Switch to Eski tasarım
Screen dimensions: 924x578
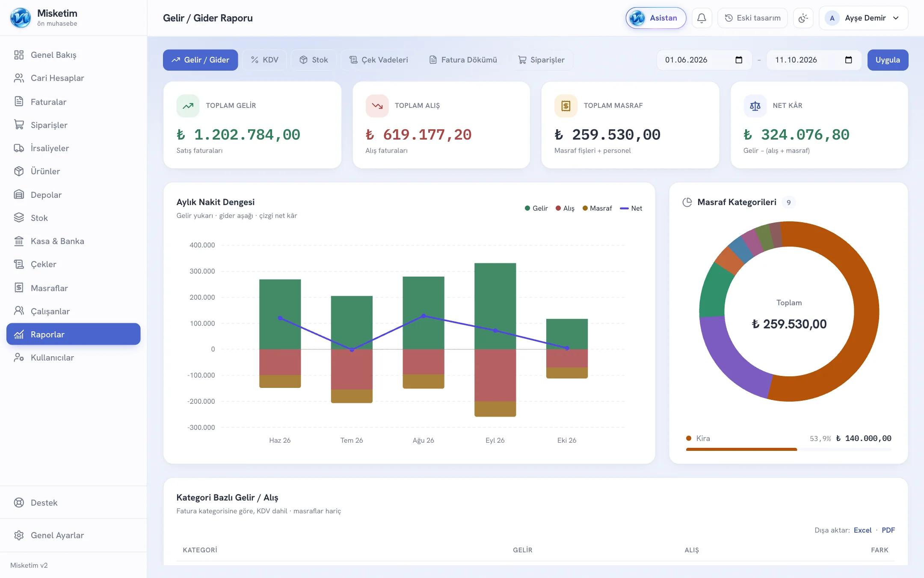tap(752, 18)
